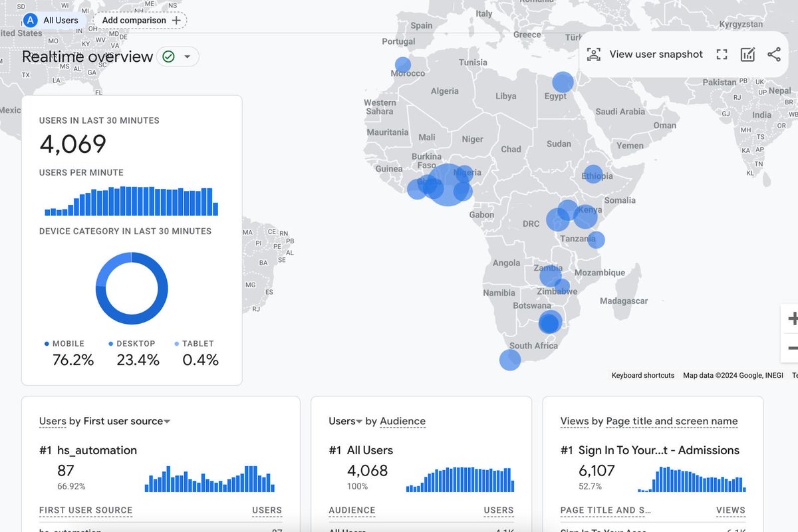Zoom out the map with minus button

coord(791,348)
